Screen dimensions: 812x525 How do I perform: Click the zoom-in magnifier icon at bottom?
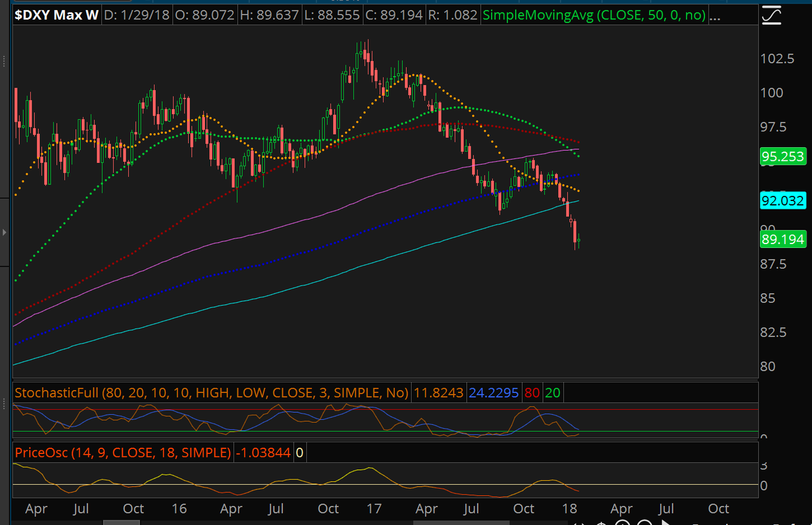[x=622, y=522]
